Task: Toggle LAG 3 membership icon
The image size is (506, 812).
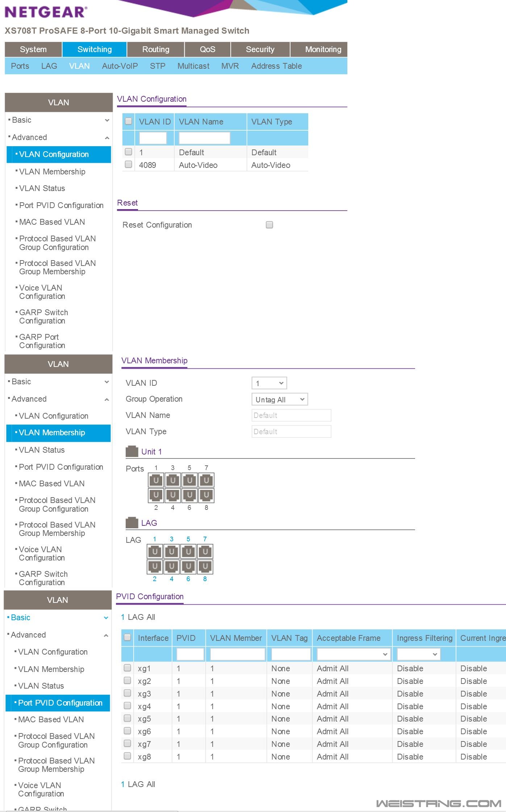Action: [172, 551]
